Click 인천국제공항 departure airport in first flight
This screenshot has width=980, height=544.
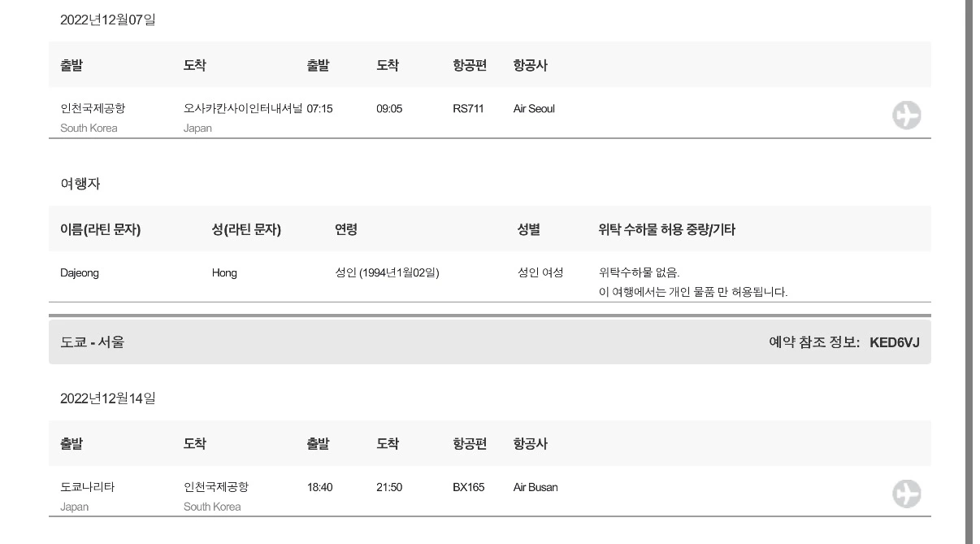[93, 109]
